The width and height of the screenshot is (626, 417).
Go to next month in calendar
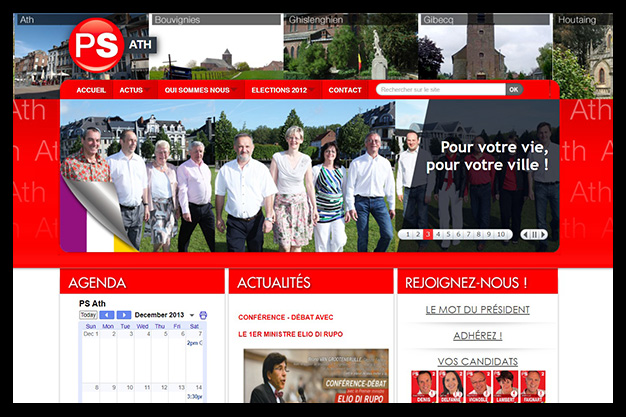(x=123, y=315)
